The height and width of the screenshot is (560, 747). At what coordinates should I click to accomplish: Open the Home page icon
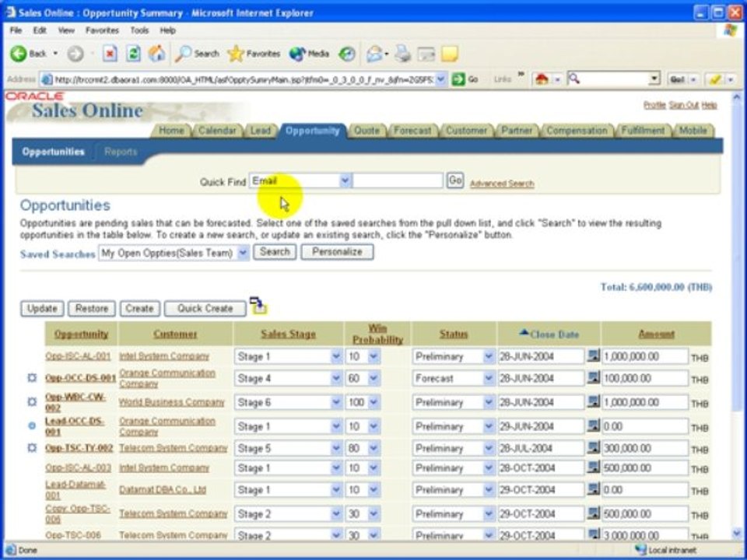coord(156,54)
